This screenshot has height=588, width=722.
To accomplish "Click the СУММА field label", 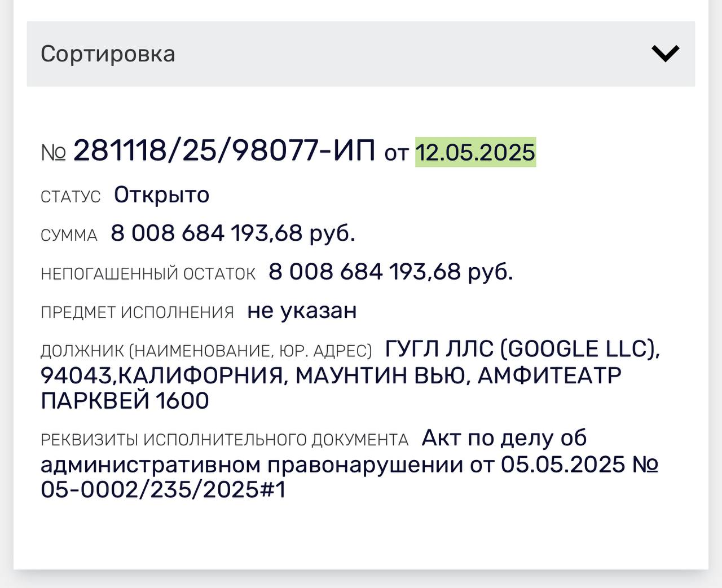I will [x=69, y=235].
